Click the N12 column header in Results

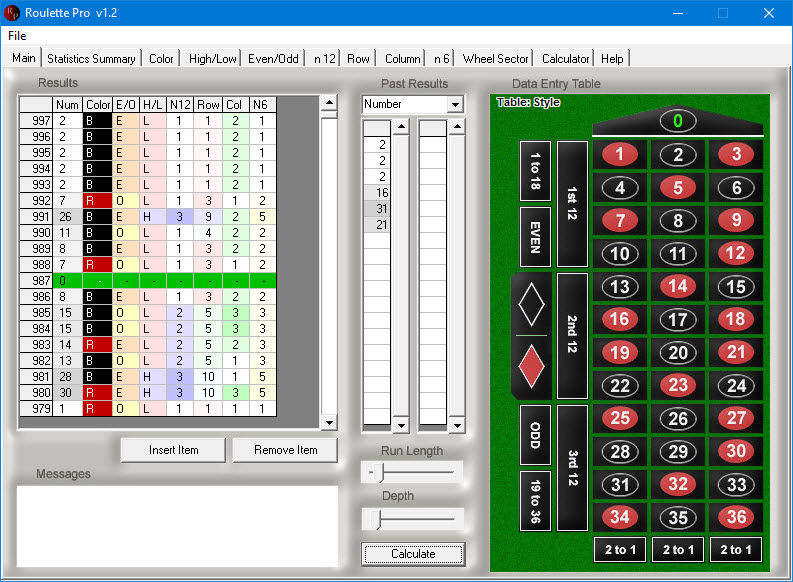click(x=180, y=105)
